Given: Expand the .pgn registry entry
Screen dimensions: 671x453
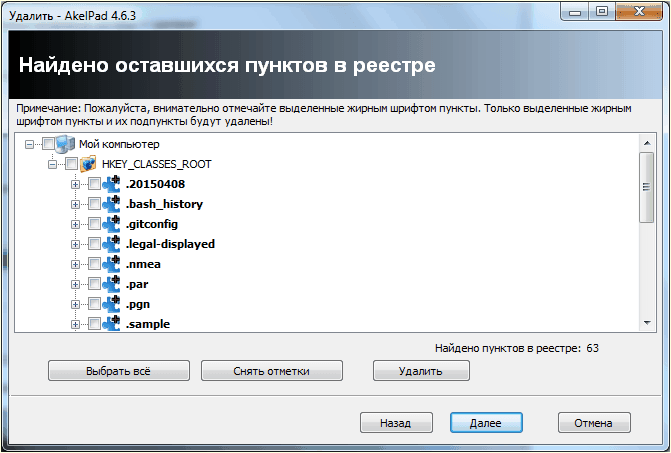Looking at the screenshot, I should (x=75, y=305).
